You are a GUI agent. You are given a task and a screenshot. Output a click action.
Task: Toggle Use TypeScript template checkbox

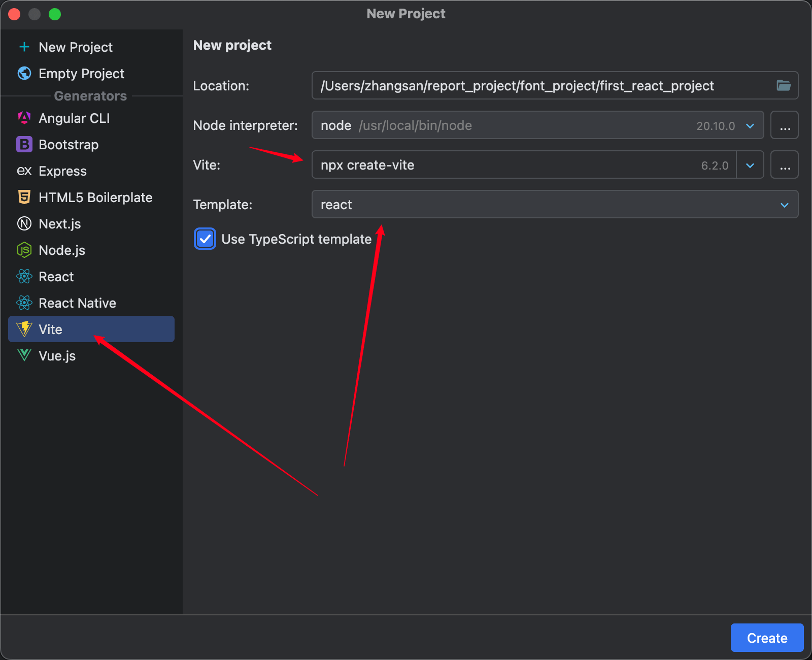pyautogui.click(x=205, y=239)
